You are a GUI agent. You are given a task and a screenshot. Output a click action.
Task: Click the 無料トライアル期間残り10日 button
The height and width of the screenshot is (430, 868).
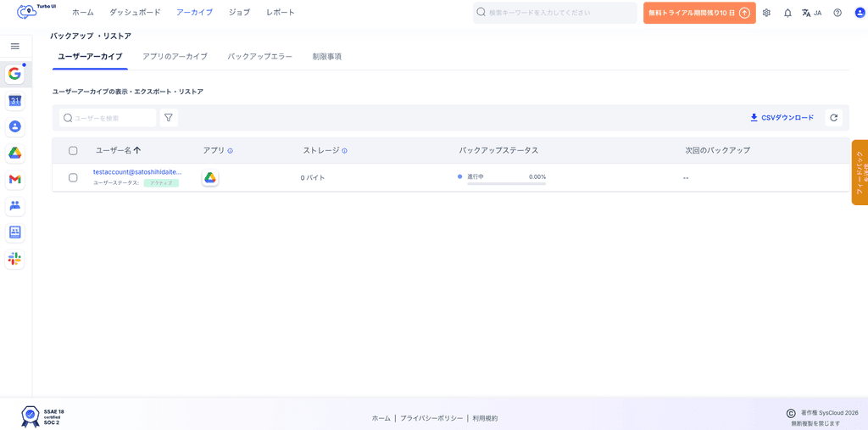pos(699,13)
